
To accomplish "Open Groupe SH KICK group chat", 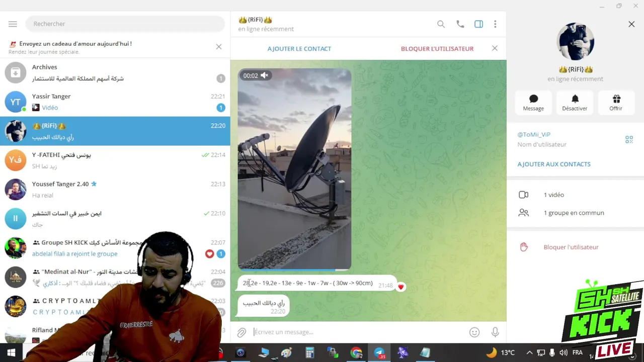I will pos(115,248).
